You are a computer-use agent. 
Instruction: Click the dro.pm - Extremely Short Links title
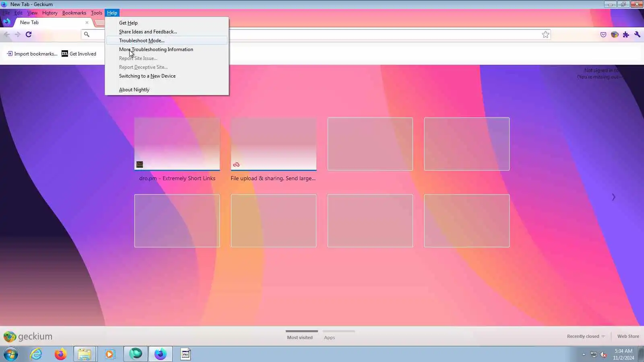tap(177, 179)
